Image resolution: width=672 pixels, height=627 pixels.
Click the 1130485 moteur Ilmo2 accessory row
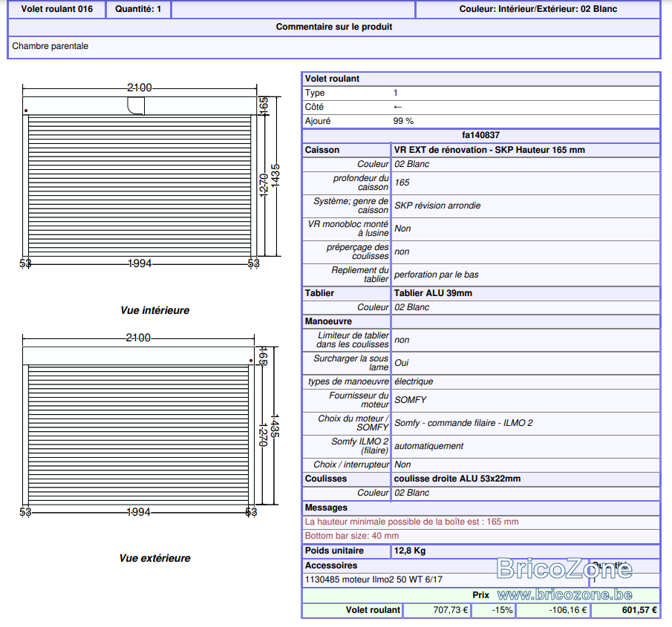[446, 580]
